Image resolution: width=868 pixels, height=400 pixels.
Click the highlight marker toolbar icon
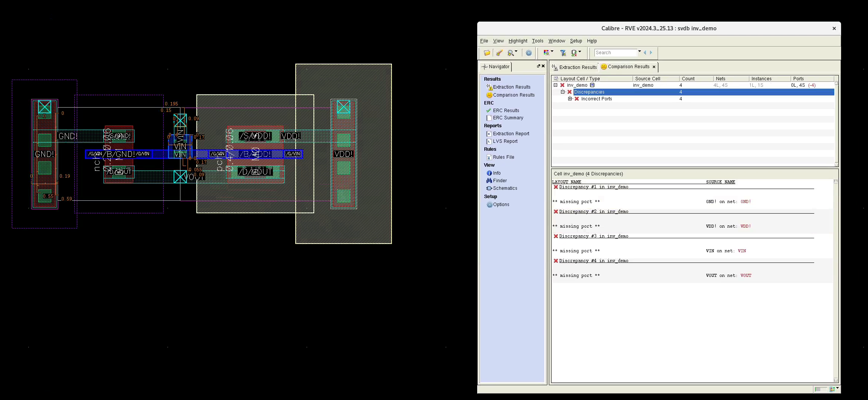(499, 53)
